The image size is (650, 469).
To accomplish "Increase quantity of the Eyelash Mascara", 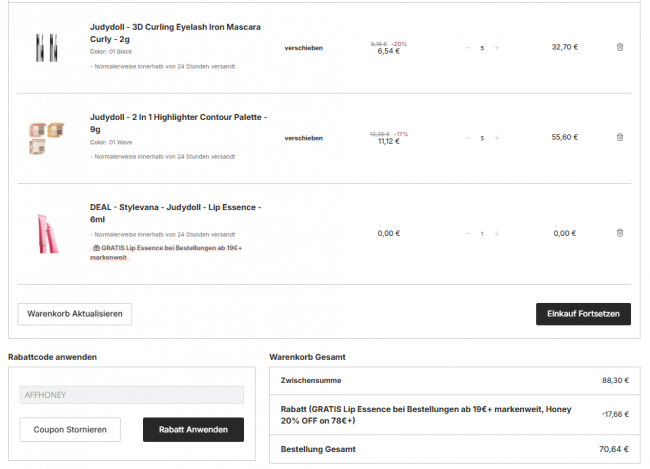I will [x=497, y=47].
